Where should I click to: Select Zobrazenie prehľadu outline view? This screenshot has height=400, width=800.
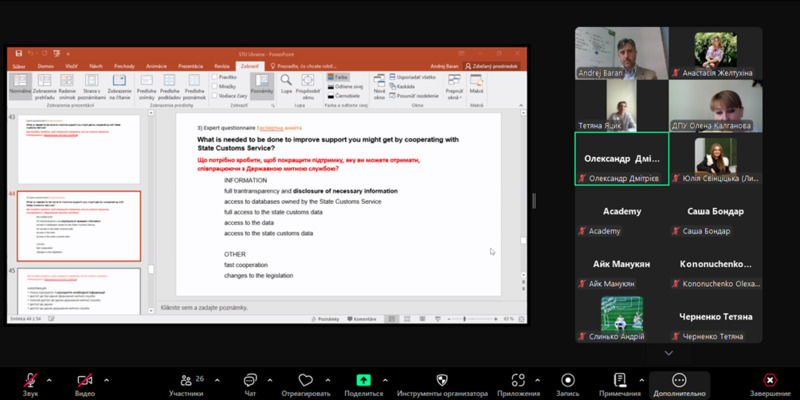point(44,86)
